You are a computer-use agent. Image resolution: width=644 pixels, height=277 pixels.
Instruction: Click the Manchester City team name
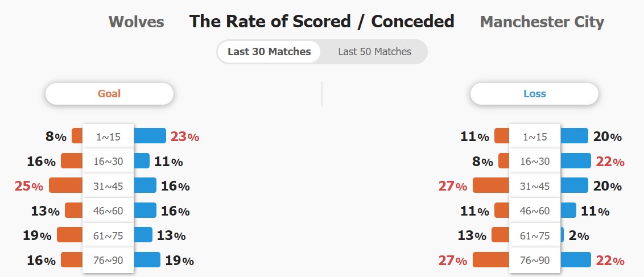[x=542, y=22]
